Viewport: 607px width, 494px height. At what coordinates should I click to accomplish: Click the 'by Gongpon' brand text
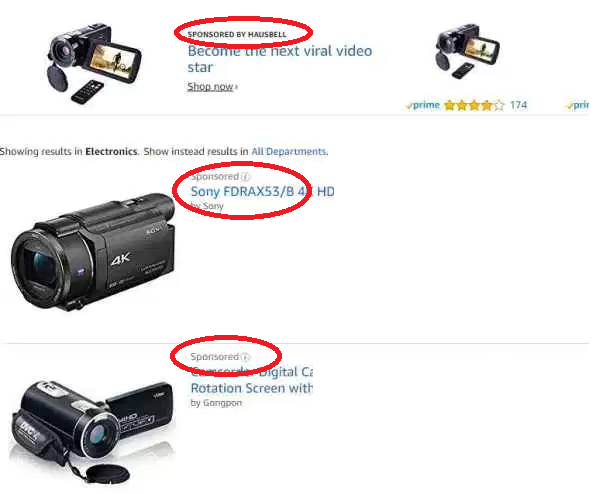pos(216,403)
